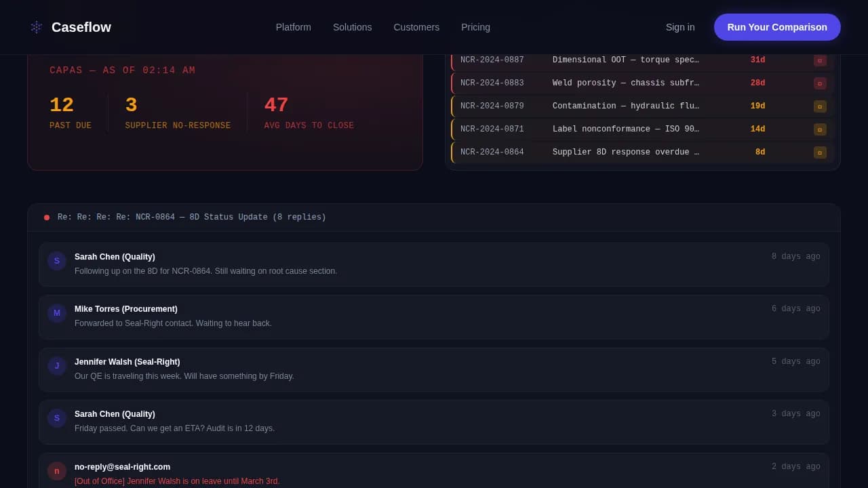Screen dimensions: 868x488
Task: Click the 3 Supplier No-Response stat
Action: pos(178,113)
